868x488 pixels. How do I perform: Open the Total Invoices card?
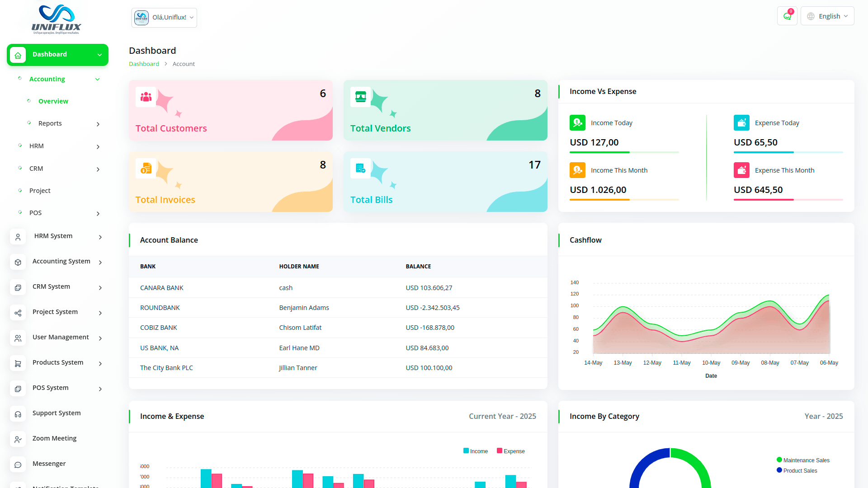tap(231, 182)
